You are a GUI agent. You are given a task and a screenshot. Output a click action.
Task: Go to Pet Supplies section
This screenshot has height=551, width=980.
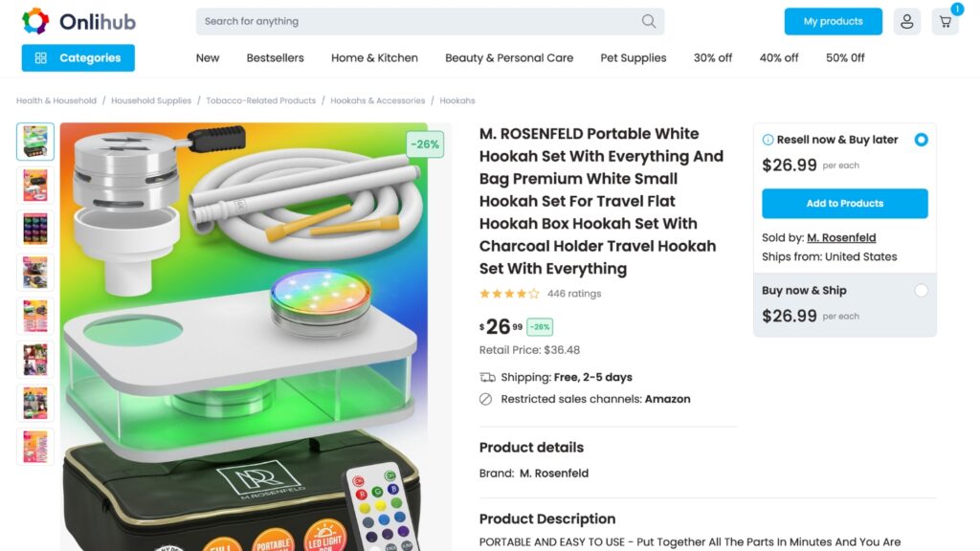tap(634, 58)
